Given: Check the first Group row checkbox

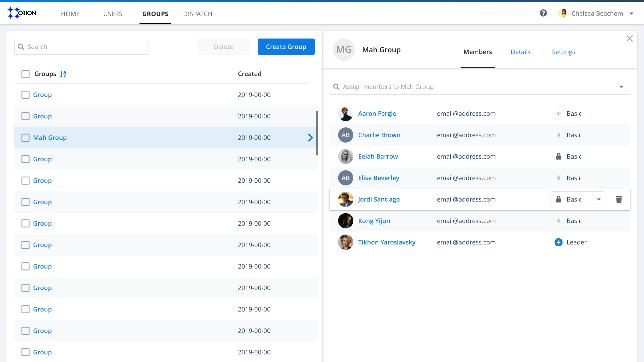Looking at the screenshot, I should [25, 95].
